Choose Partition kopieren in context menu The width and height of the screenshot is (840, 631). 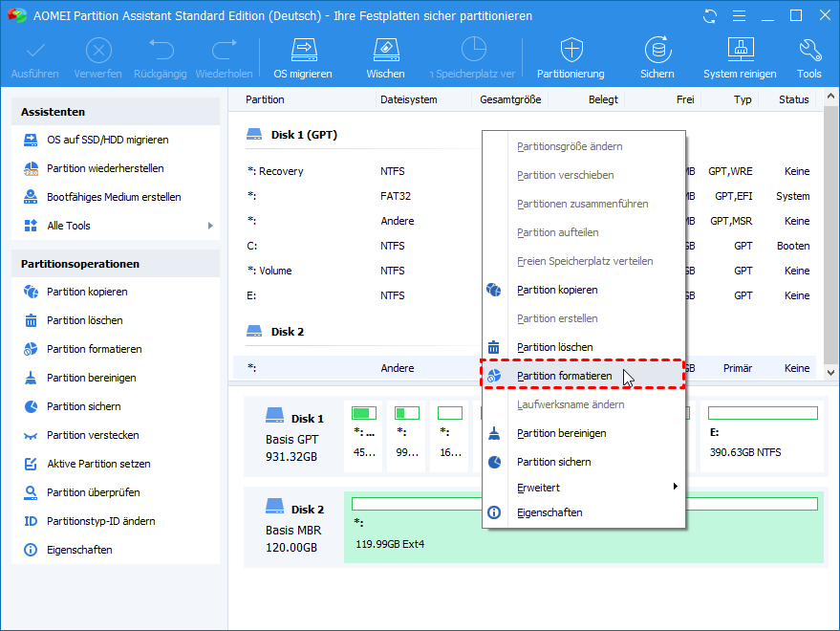click(x=583, y=290)
